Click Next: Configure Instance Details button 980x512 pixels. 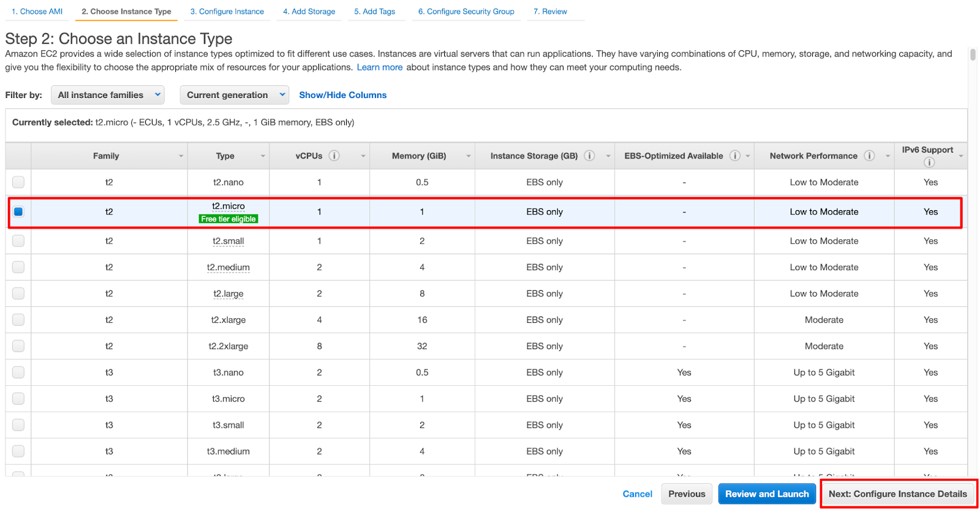(x=898, y=494)
